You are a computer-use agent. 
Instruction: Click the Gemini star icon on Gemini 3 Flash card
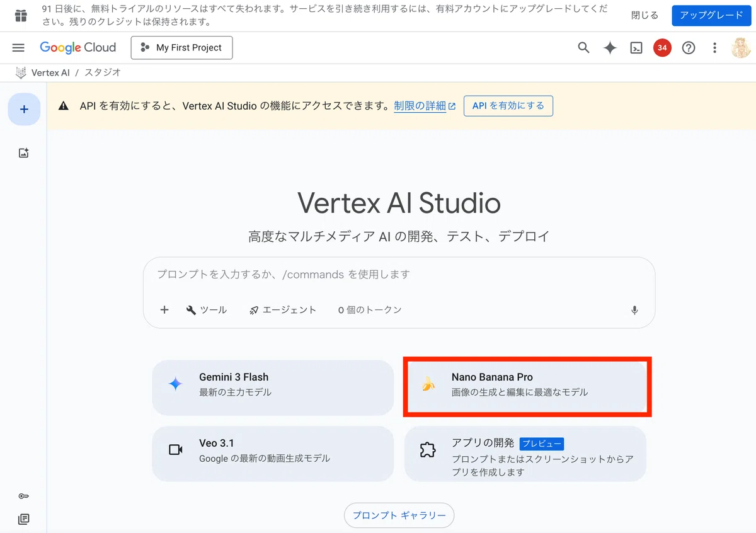point(176,384)
